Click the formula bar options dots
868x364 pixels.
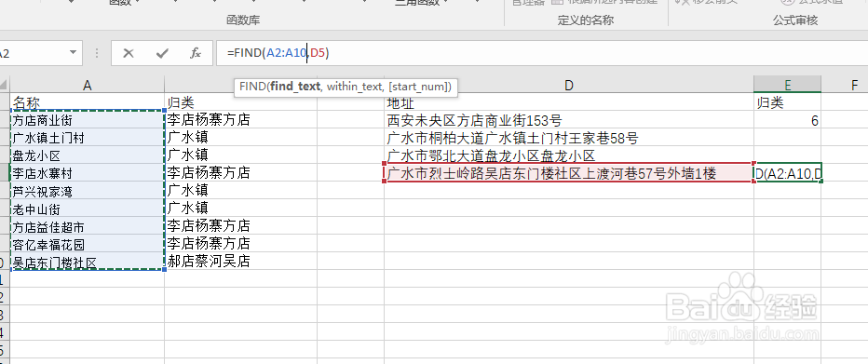(97, 53)
